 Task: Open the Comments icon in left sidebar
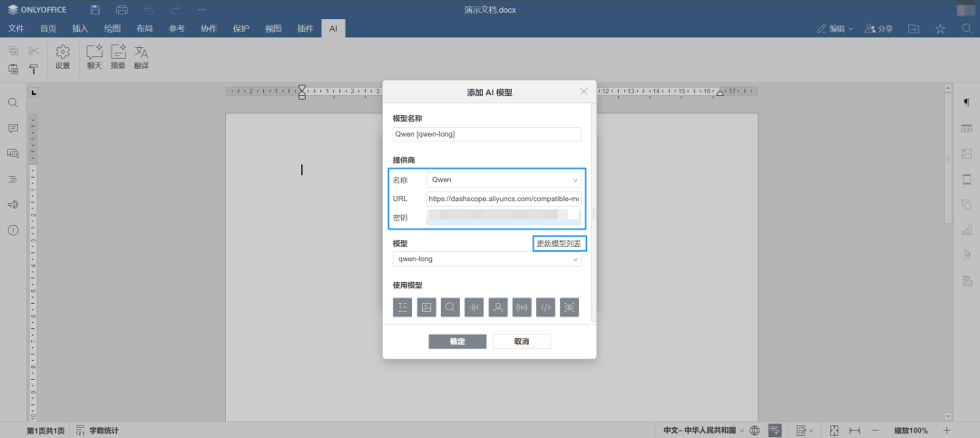pyautogui.click(x=13, y=128)
